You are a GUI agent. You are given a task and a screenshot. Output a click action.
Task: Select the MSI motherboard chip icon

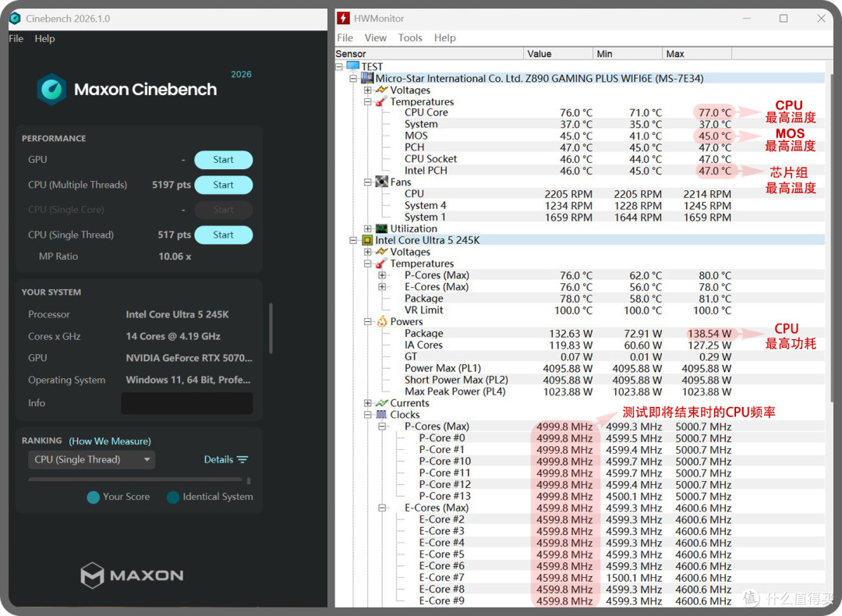click(367, 78)
